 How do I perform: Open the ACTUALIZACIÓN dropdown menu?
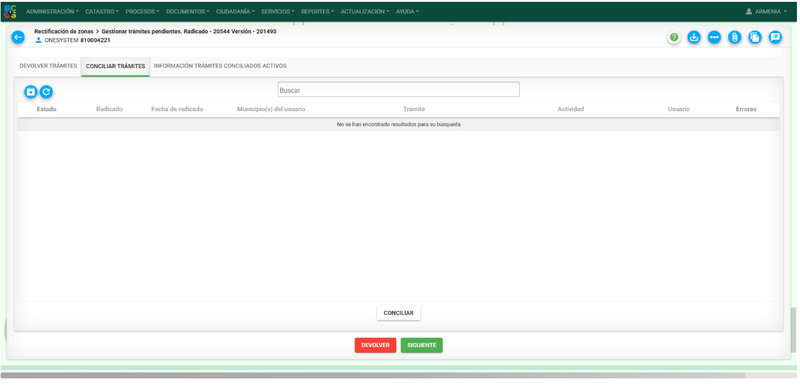364,11
